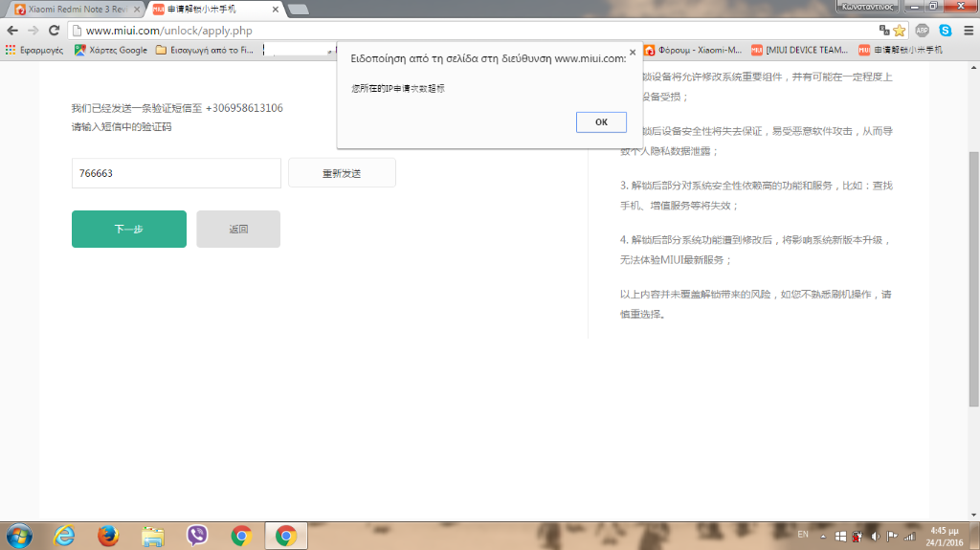Image resolution: width=980 pixels, height=550 pixels.
Task: Open Viber from taskbar
Action: (197, 537)
